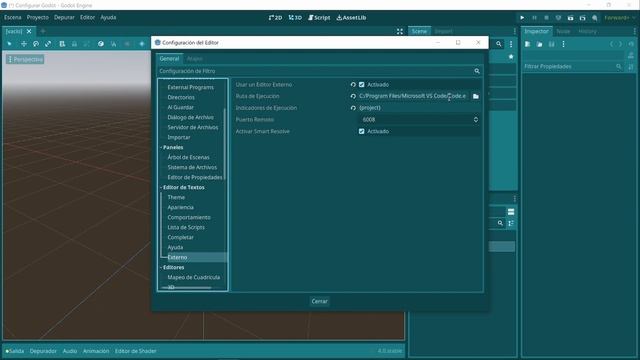Click the search icon in the Scene dock
This screenshot has width=640, height=360.
pyautogui.click(x=499, y=44)
